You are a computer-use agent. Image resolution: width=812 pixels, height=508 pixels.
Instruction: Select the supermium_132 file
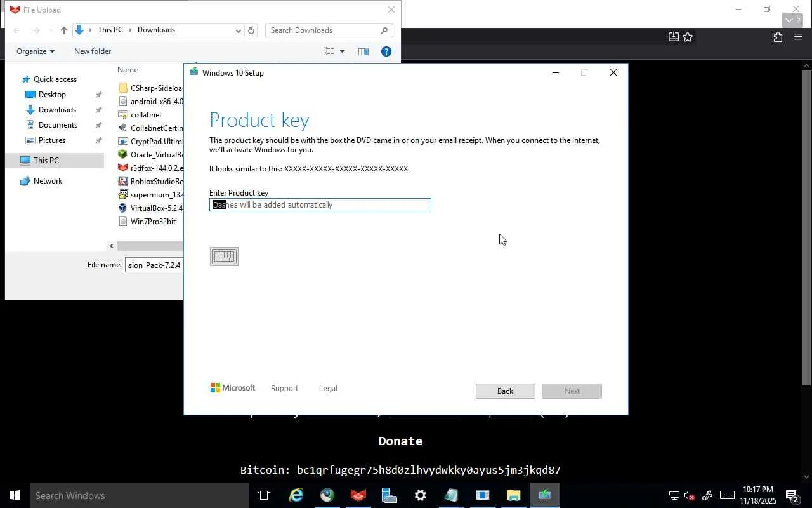tap(151, 195)
